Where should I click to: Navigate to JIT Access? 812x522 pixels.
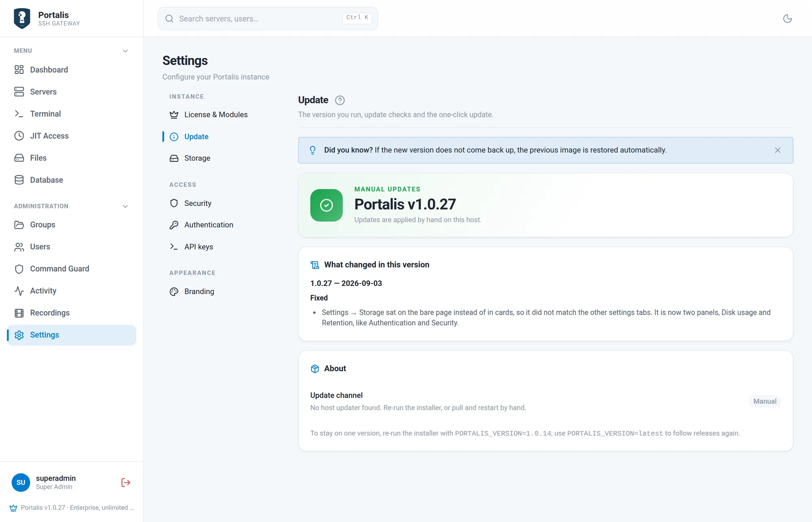pyautogui.click(x=71, y=136)
